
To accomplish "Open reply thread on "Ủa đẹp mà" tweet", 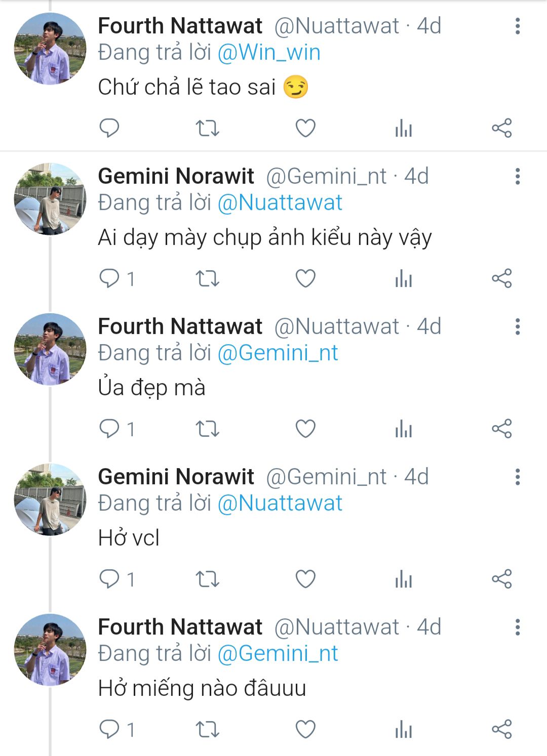I will point(109,429).
